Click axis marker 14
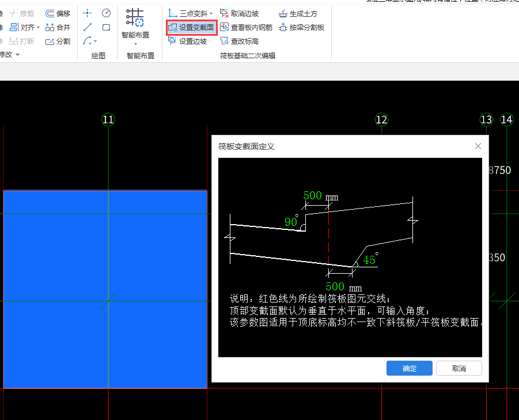The height and width of the screenshot is (420, 519). tap(507, 119)
